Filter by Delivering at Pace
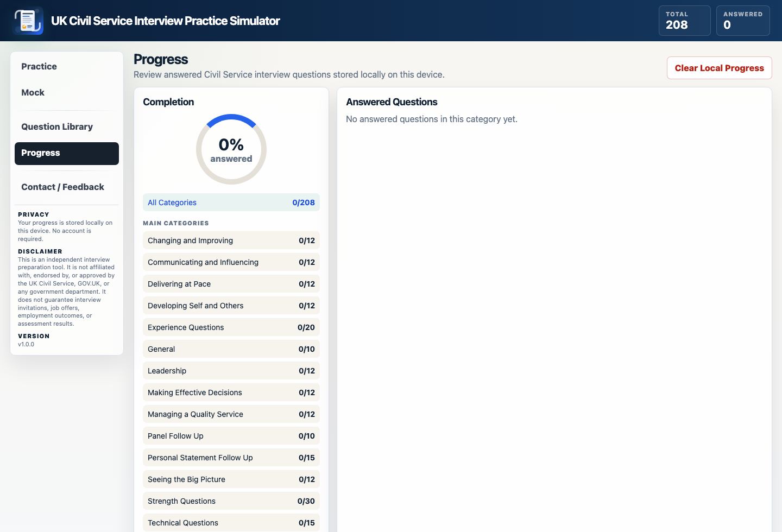 231,284
